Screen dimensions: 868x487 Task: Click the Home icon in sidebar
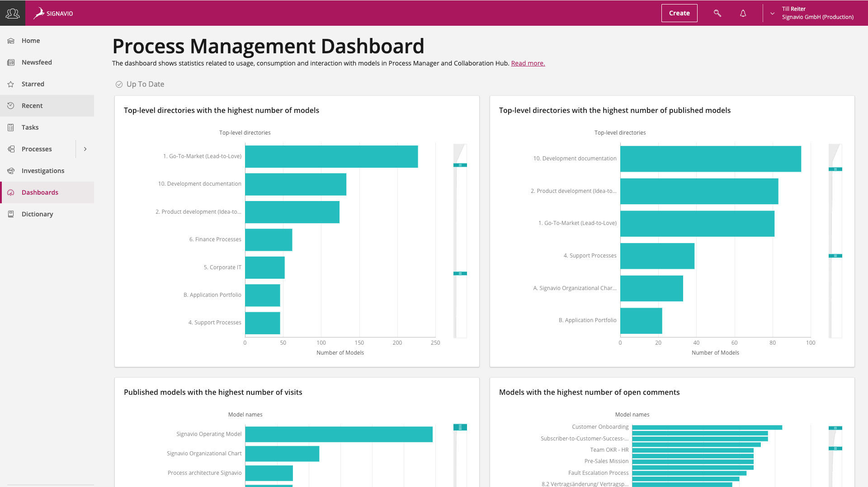point(11,41)
